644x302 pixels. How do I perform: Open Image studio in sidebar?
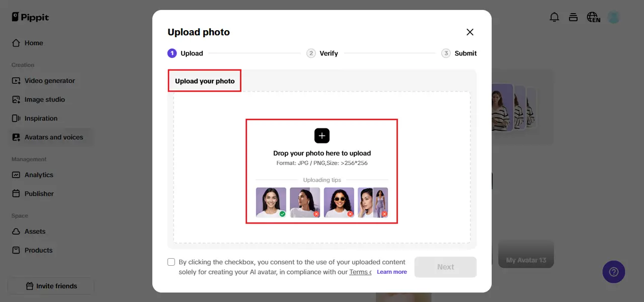pos(44,100)
